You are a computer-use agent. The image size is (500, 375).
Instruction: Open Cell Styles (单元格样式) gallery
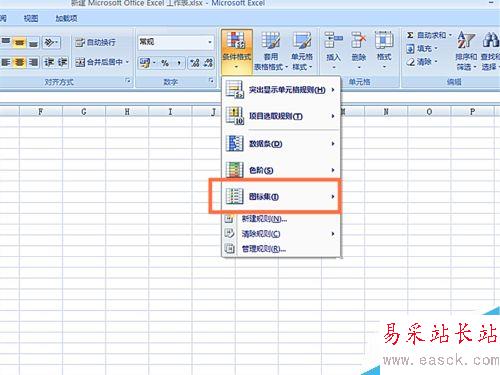tap(302, 51)
